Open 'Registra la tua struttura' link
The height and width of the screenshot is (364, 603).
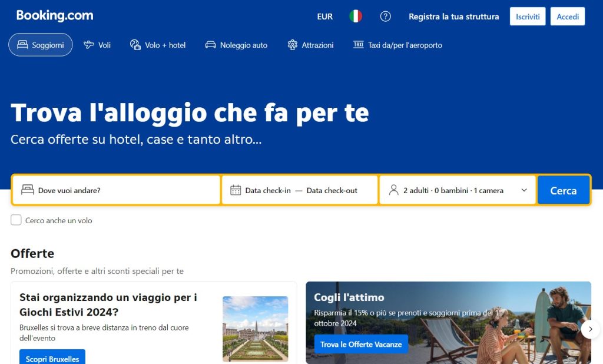pos(454,16)
